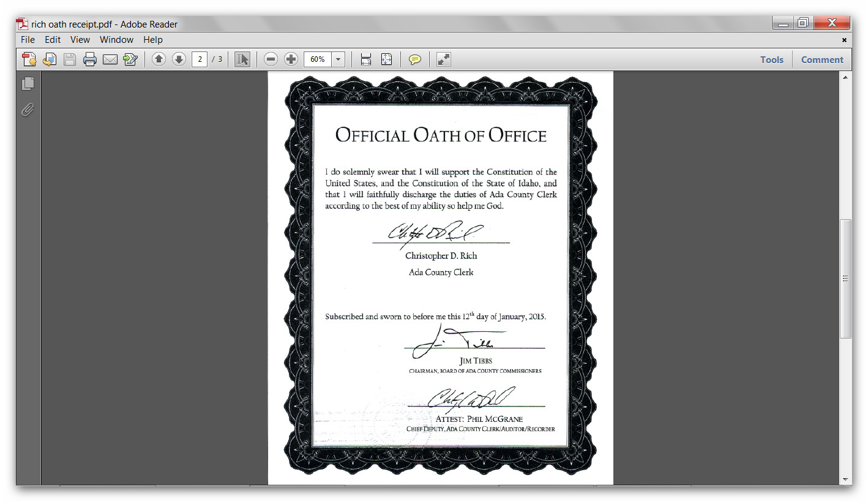Click the email envelope icon
The height and width of the screenshot is (502, 868).
click(110, 59)
